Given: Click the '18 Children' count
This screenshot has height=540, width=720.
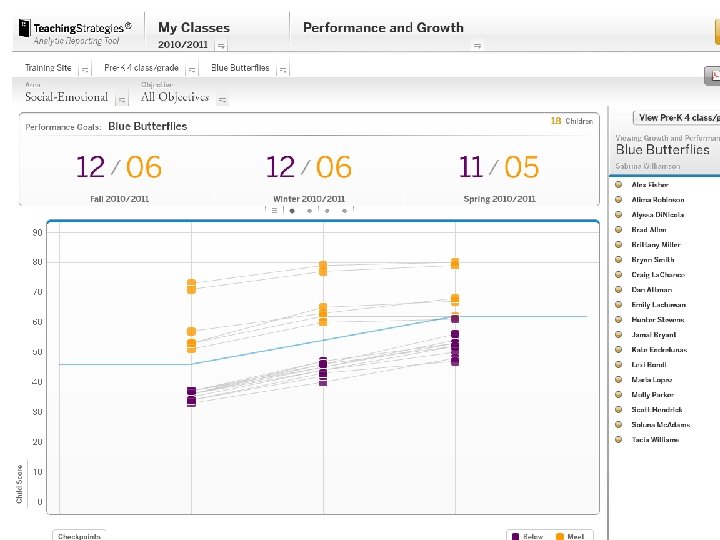Looking at the screenshot, I should click(572, 121).
